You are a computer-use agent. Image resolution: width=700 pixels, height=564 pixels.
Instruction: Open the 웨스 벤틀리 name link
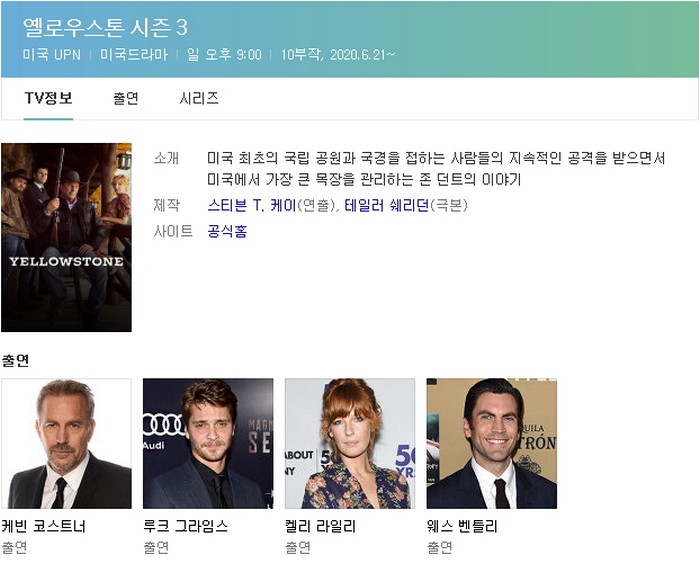point(462,526)
